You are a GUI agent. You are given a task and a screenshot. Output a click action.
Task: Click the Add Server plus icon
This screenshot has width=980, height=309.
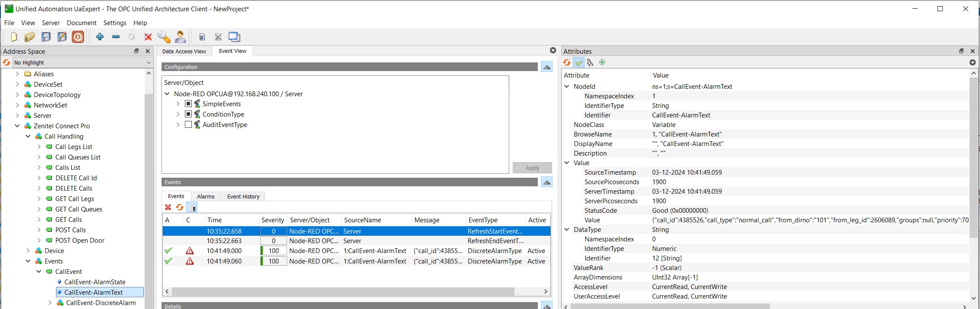100,37
